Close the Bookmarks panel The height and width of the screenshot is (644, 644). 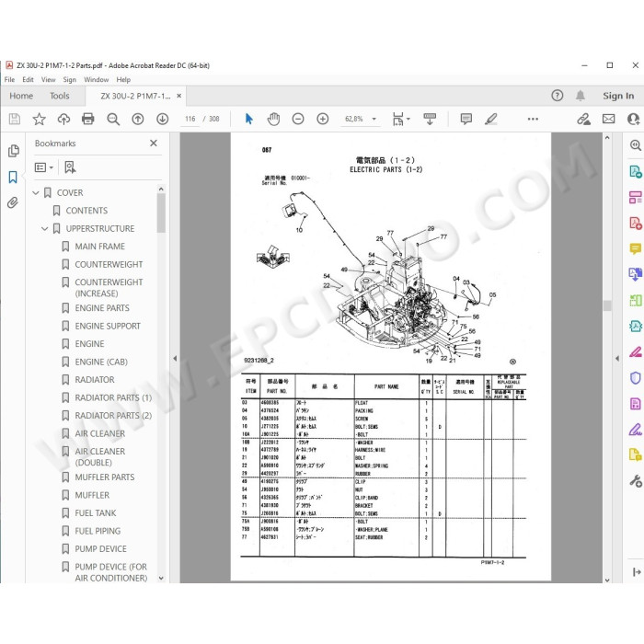click(154, 143)
